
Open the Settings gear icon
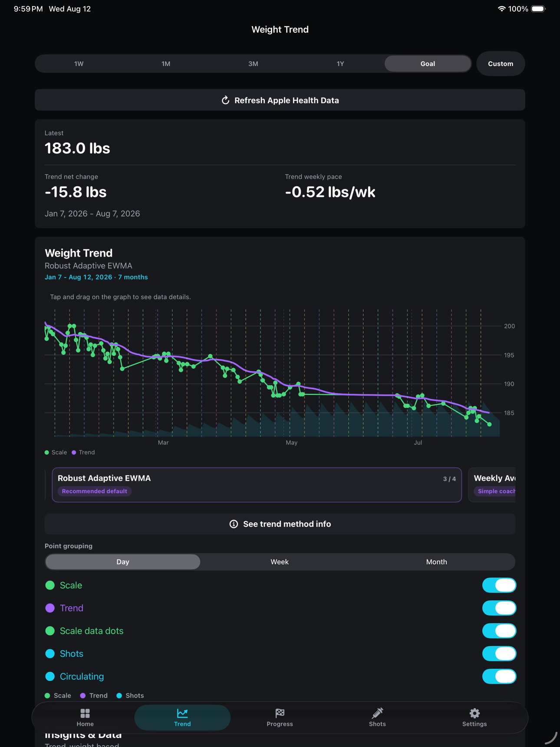(x=474, y=713)
